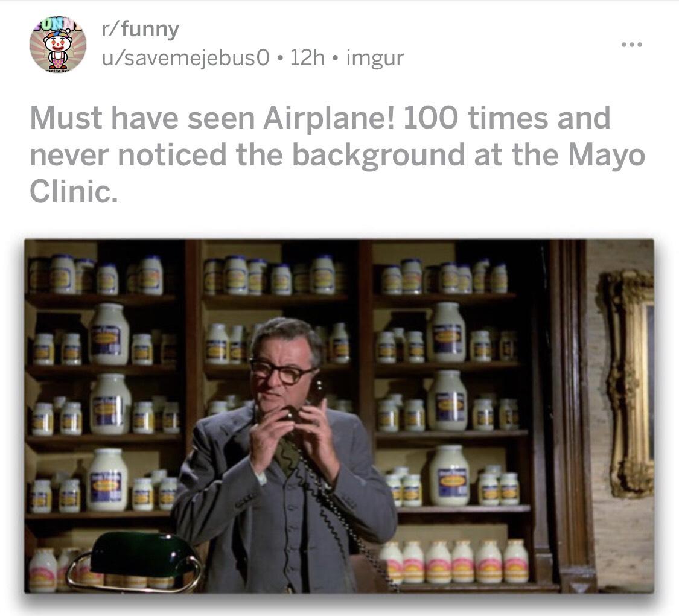Screen dimensions: 679x616
Task: Visit the r/funny subreddit link
Action: point(140,30)
